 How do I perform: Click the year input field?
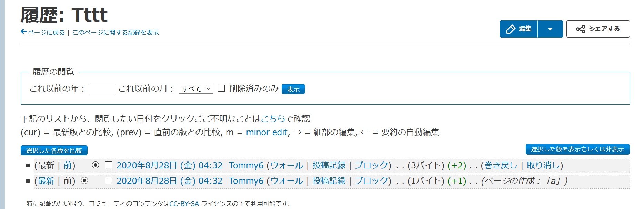tap(102, 89)
